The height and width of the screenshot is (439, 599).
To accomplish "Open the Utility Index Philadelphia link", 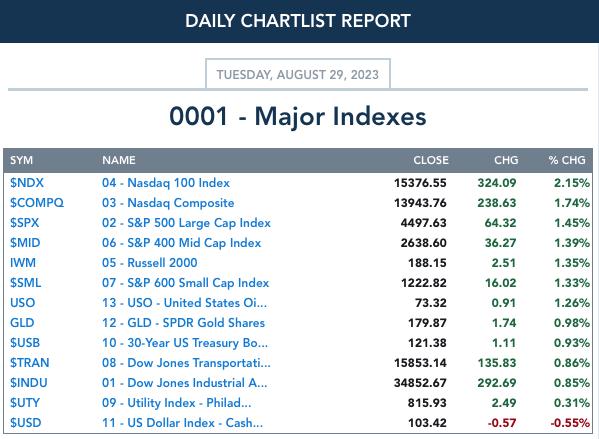I will click(x=176, y=403).
